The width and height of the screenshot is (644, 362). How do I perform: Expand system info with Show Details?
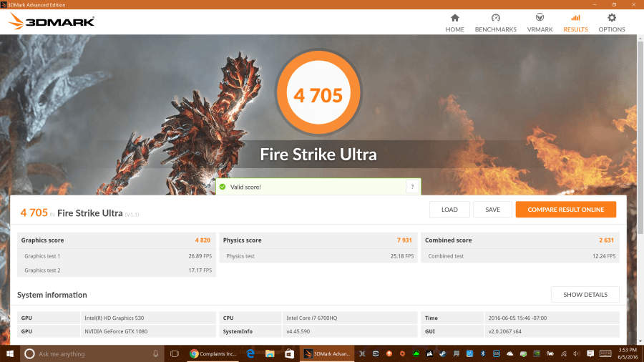click(x=585, y=295)
